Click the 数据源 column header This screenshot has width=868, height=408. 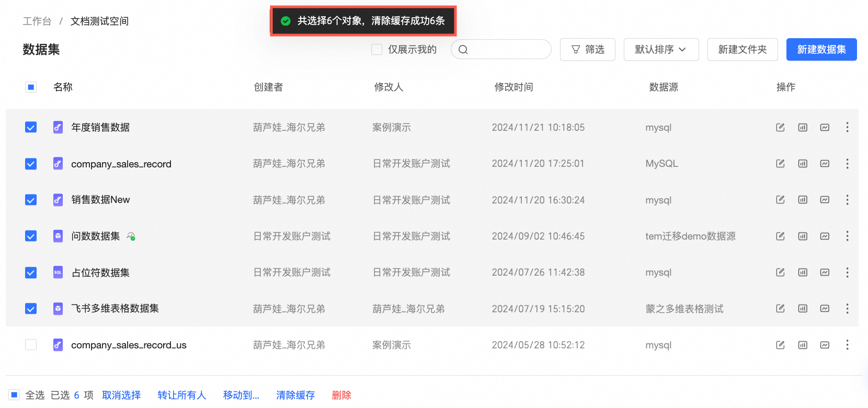tap(664, 87)
